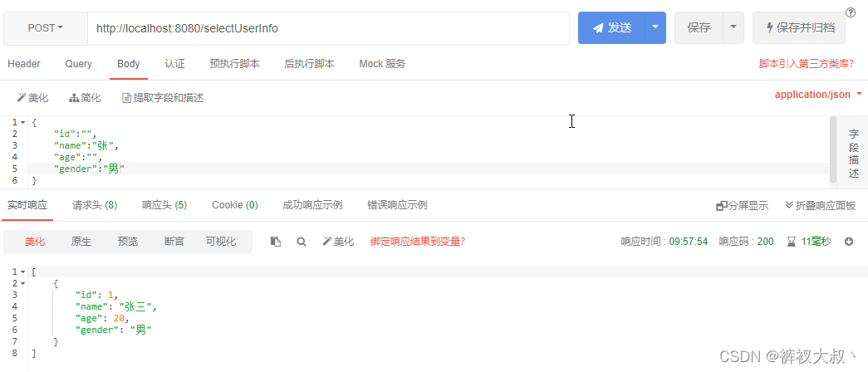The height and width of the screenshot is (372, 868).
Task: Open the help question mark icon
Action: pos(851,12)
